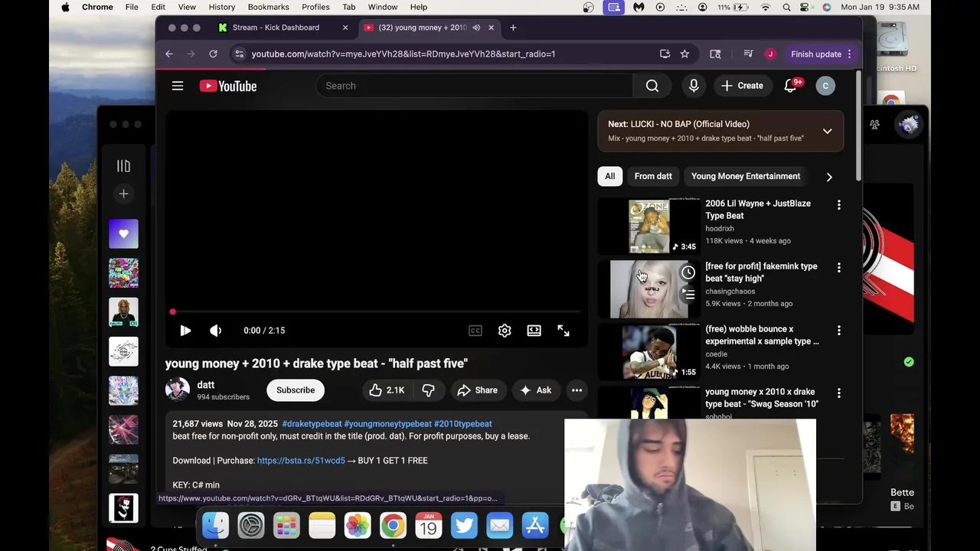The image size is (980, 551).
Task: Open options for wobble bounce video
Action: click(x=839, y=331)
